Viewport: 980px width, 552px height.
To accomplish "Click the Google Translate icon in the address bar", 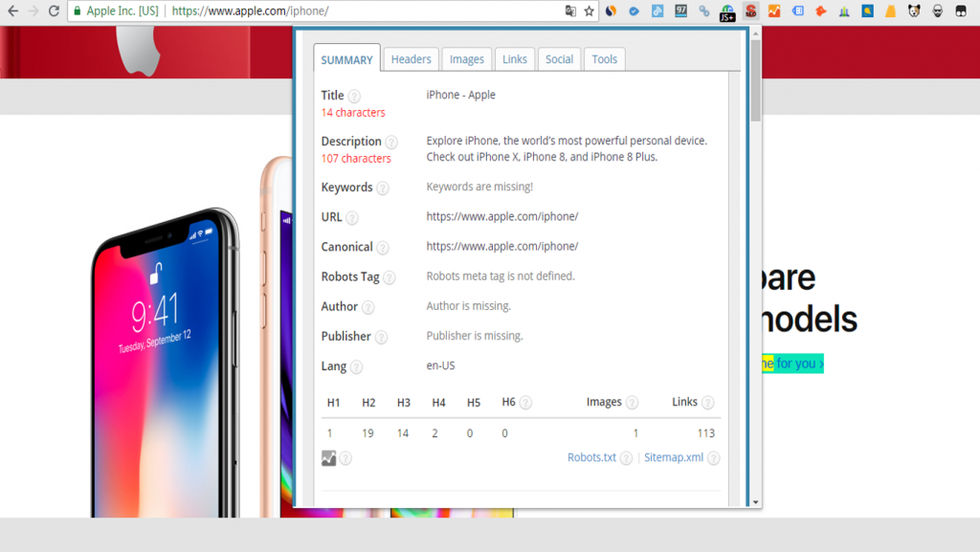I will click(x=570, y=11).
